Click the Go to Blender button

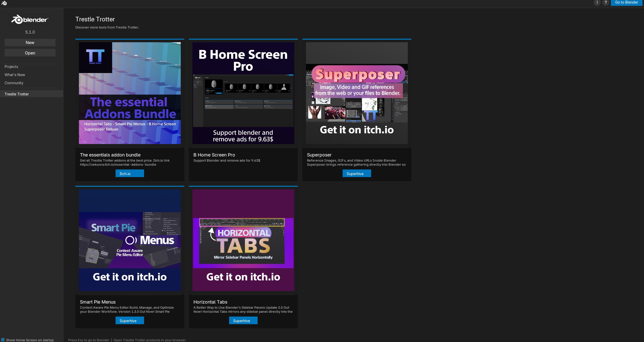(x=626, y=2)
